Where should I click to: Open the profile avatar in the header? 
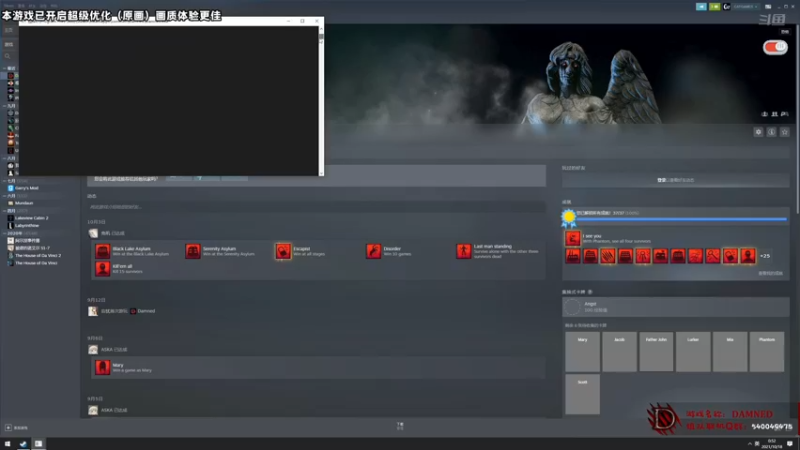pyautogui.click(x=727, y=7)
